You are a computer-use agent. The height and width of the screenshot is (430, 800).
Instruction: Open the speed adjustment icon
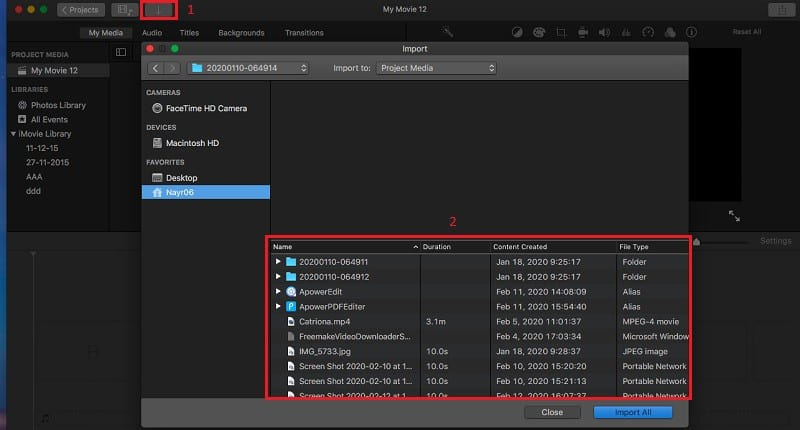click(x=648, y=32)
